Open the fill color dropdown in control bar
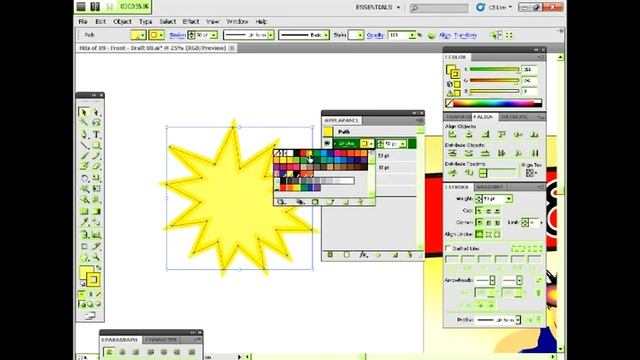Viewport: 640px width, 360px height. (x=142, y=35)
